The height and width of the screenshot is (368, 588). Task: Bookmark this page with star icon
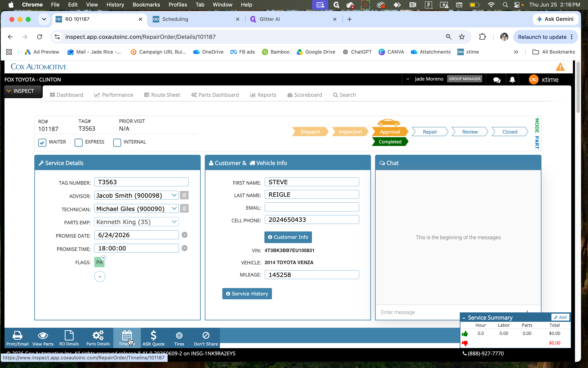click(462, 37)
